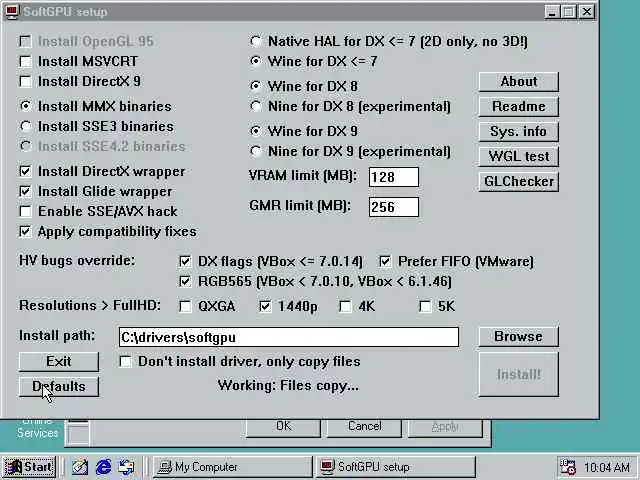640x480 pixels.
Task: Click the 10:04 AM clock
Action: pyautogui.click(x=607, y=467)
